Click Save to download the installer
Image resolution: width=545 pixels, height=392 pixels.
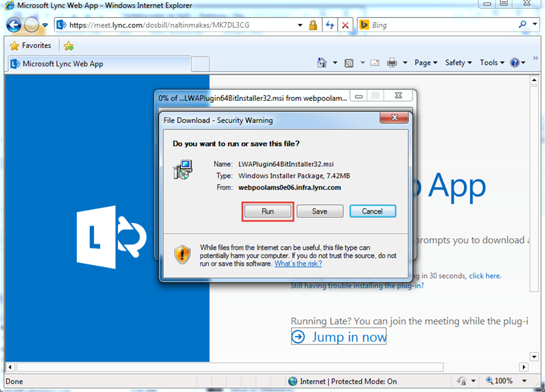(319, 211)
